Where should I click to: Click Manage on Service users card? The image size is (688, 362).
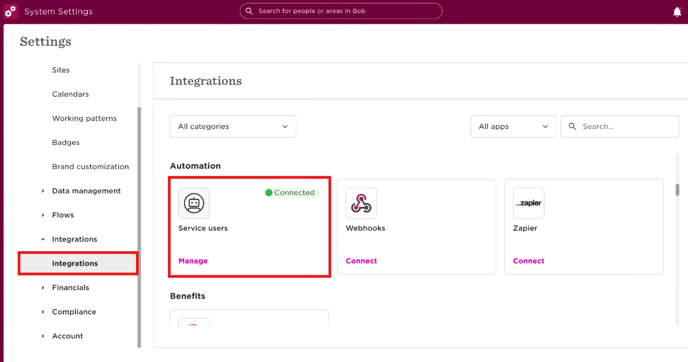(x=193, y=261)
